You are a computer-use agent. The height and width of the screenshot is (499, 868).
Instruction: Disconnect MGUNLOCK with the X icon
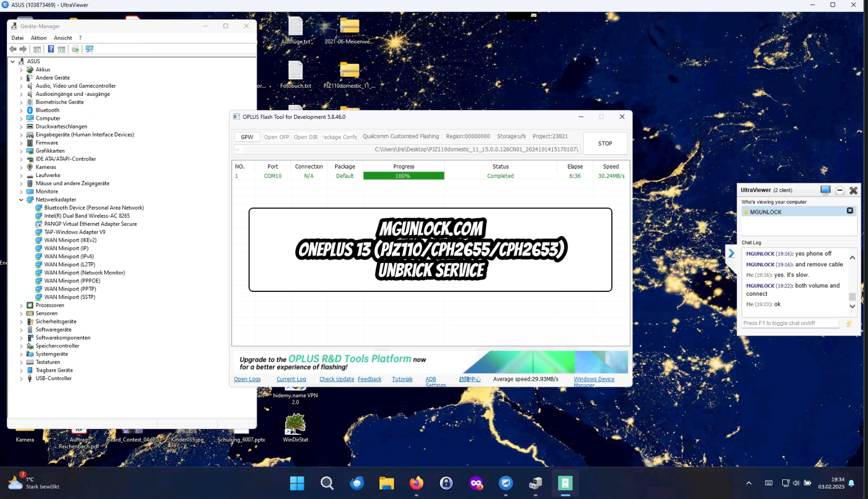tap(850, 211)
